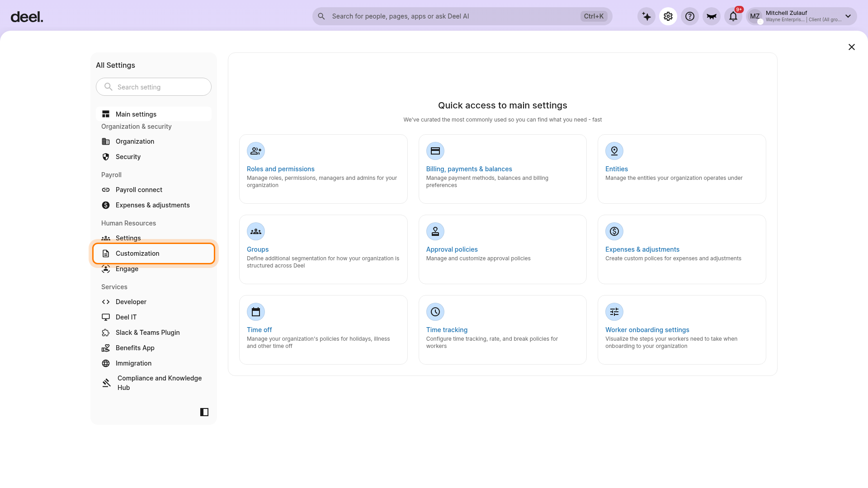Open Security settings in sidebar
Screen dimensions: 868x488
[154, 157]
